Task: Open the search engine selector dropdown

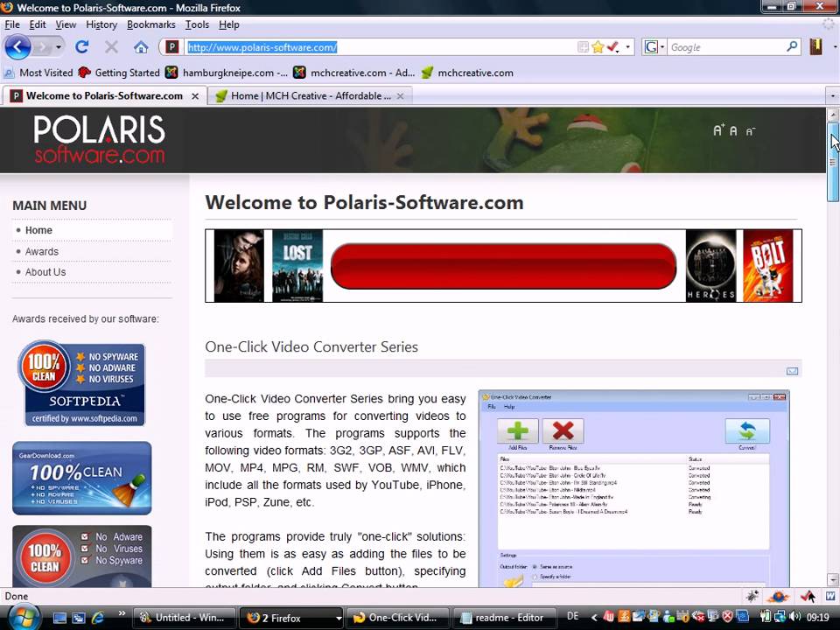Action: (x=662, y=47)
